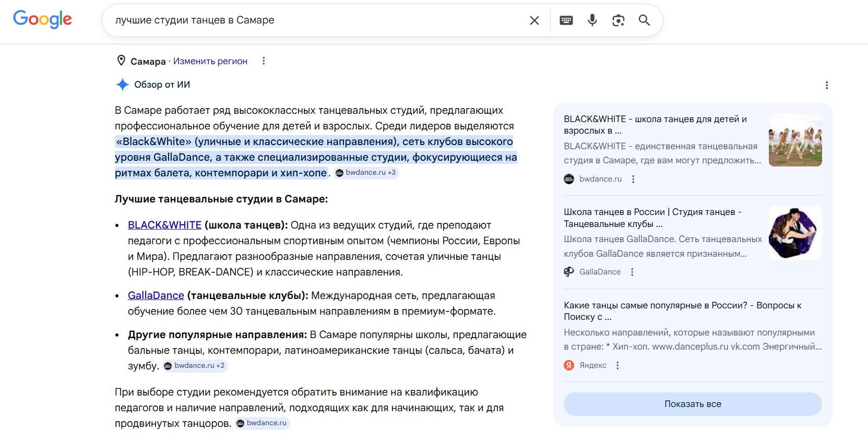
Task: Click the dancers thumbnail of BLACK&WHITE card
Action: coord(795,140)
